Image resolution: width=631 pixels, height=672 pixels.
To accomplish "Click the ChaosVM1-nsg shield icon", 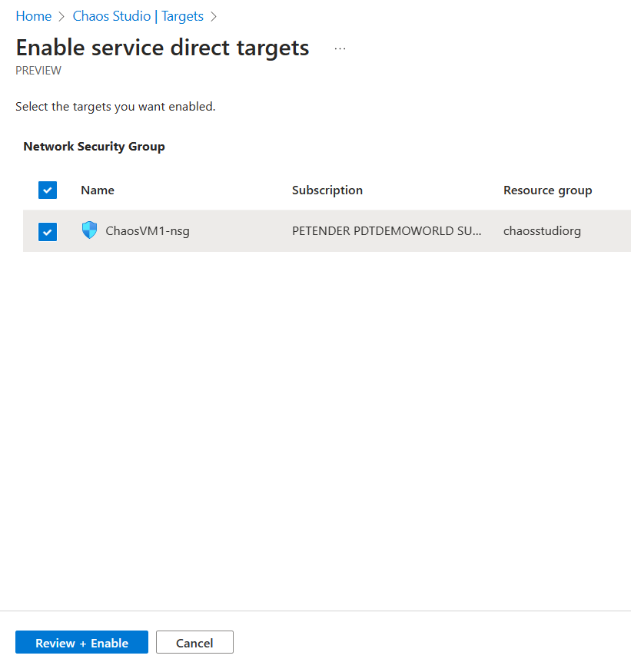I will click(x=88, y=230).
